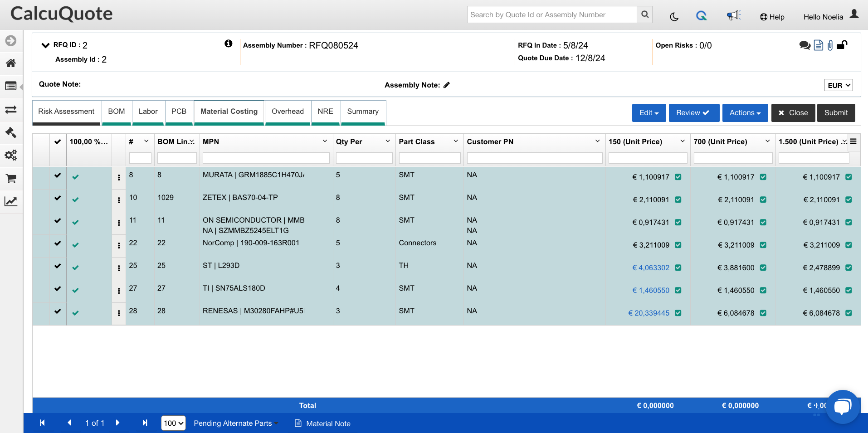This screenshot has width=868, height=433.
Task: Toggle 700 price checkbox for ZETEX
Action: 763,200
